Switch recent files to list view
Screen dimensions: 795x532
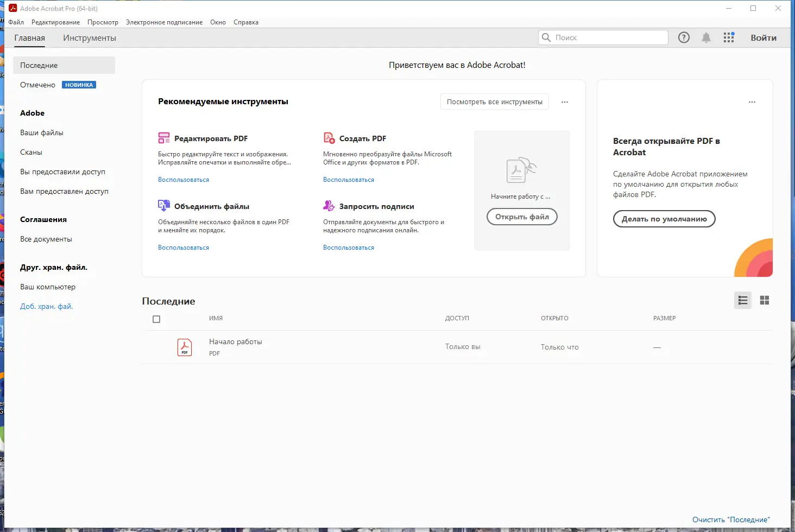pyautogui.click(x=743, y=300)
